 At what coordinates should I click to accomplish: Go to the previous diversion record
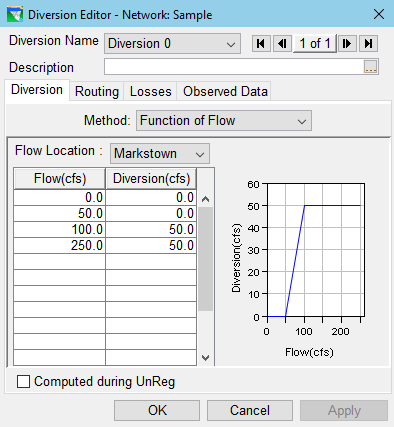pyautogui.click(x=282, y=43)
